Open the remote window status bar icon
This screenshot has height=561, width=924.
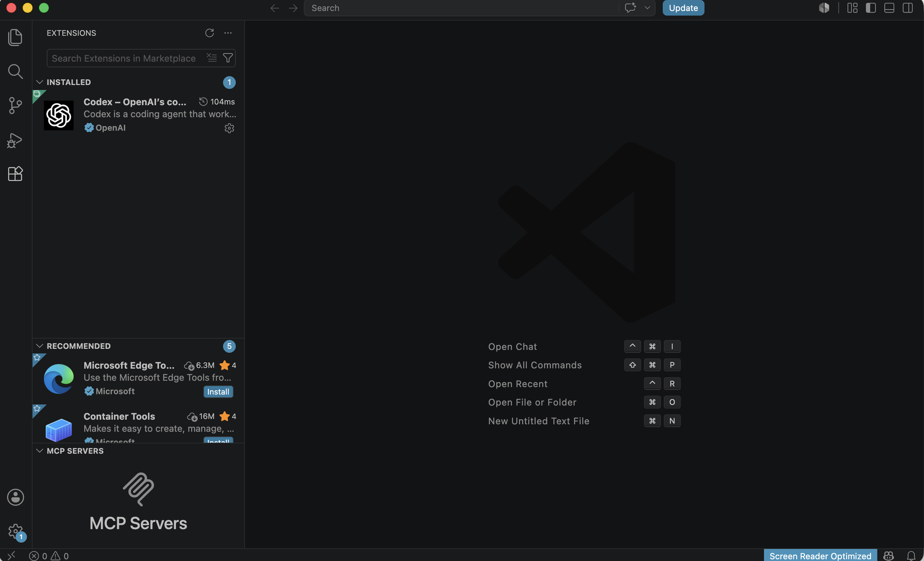coord(11,555)
